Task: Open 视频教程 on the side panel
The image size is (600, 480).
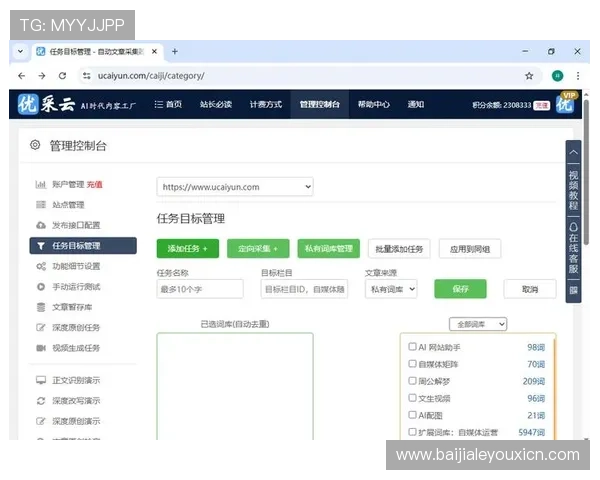Action: (573, 190)
